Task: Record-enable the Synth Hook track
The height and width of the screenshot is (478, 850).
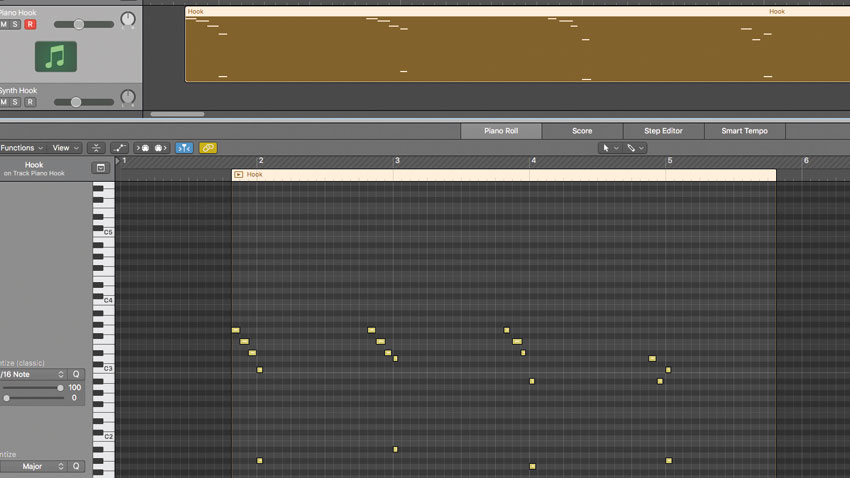Action: [30, 102]
